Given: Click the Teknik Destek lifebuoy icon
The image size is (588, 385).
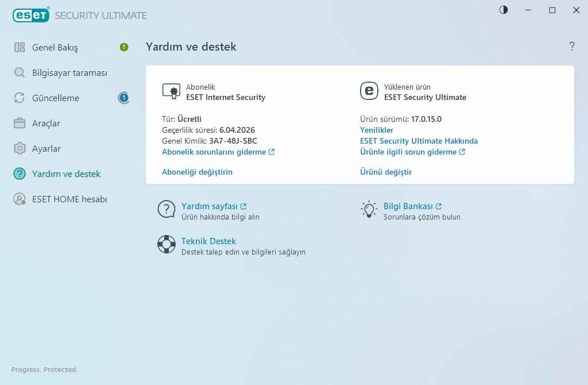Looking at the screenshot, I should click(x=166, y=245).
